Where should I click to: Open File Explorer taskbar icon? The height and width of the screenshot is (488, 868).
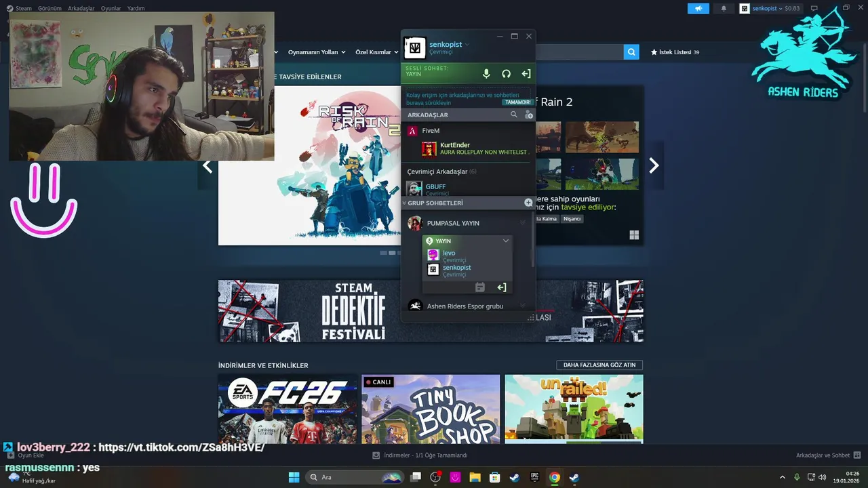[x=475, y=477]
